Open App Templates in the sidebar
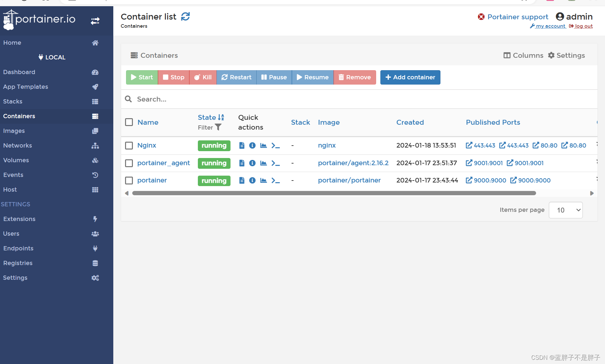Image resolution: width=605 pixels, height=364 pixels. (x=56, y=87)
